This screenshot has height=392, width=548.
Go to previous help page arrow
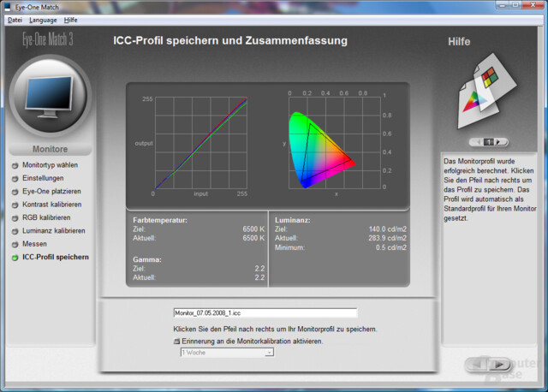click(477, 142)
